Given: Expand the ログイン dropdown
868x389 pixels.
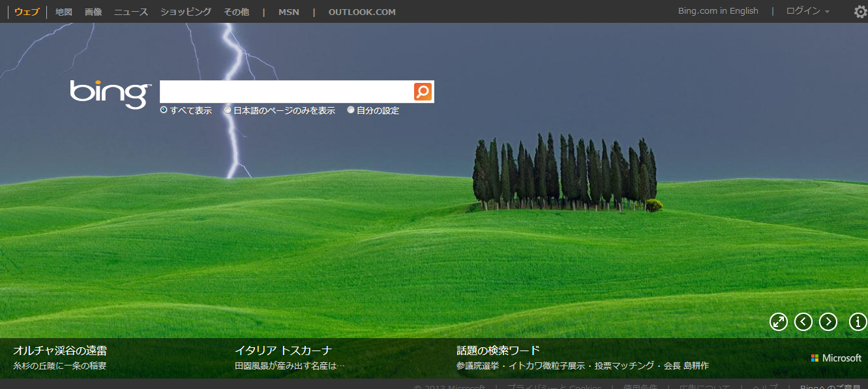Looking at the screenshot, I should (x=808, y=11).
